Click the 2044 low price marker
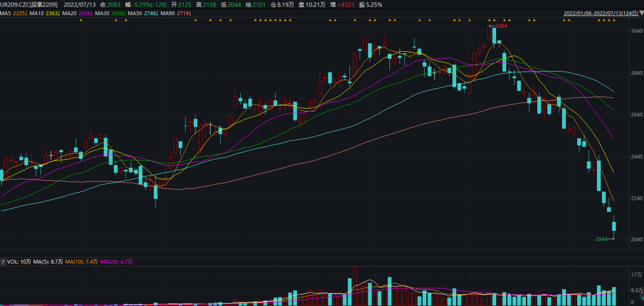This screenshot has height=306, width=644. (x=603, y=239)
